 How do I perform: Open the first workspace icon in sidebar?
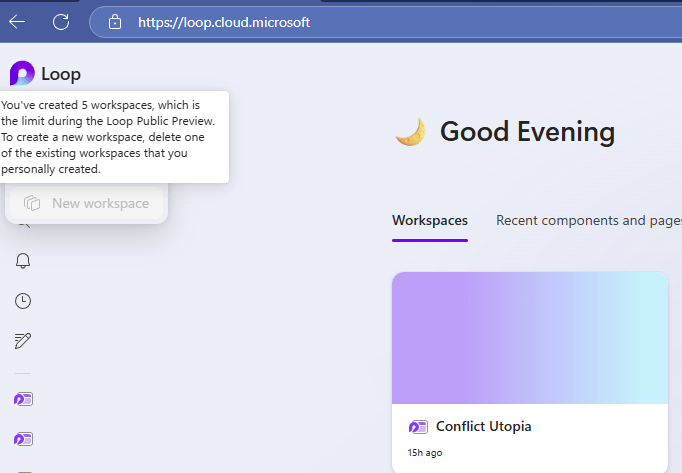[x=23, y=399]
